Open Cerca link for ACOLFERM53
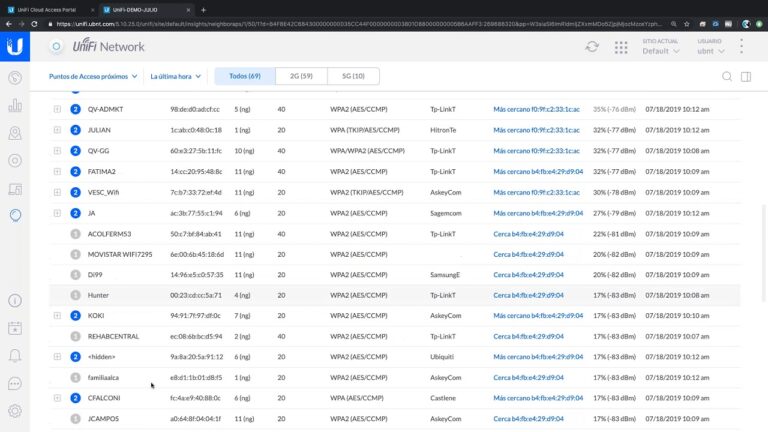 (528, 234)
